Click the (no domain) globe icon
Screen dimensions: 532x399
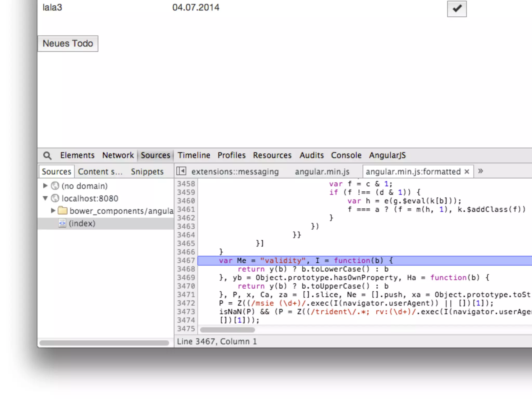click(55, 186)
